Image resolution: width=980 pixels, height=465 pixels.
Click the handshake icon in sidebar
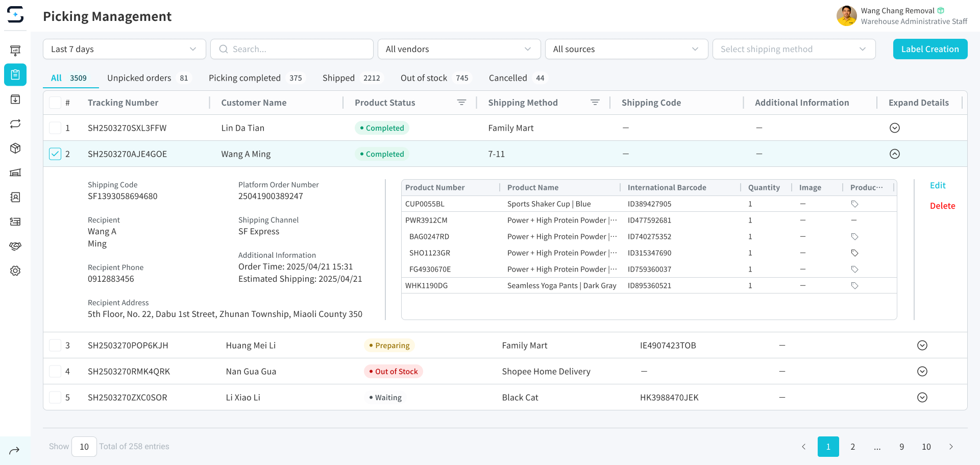pyautogui.click(x=15, y=246)
